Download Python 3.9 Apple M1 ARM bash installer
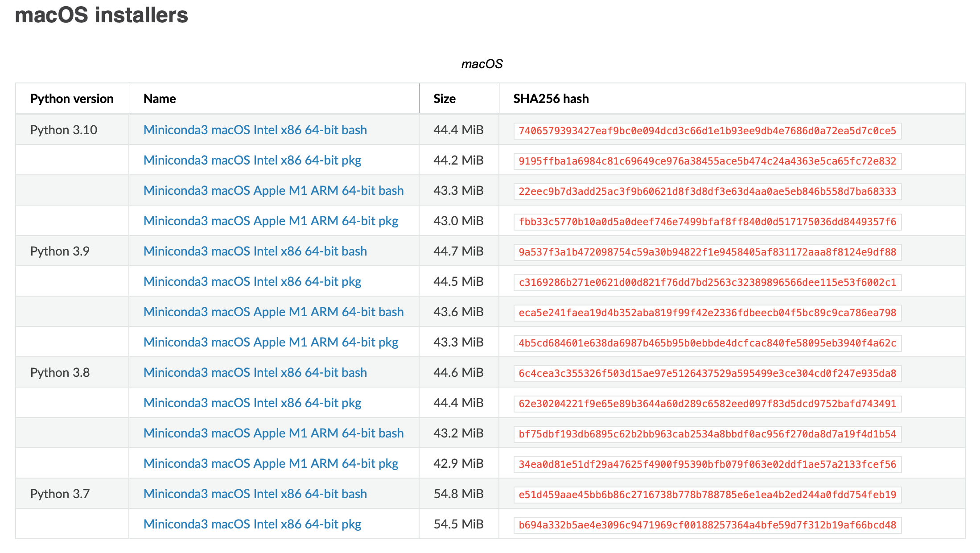 [x=274, y=312]
